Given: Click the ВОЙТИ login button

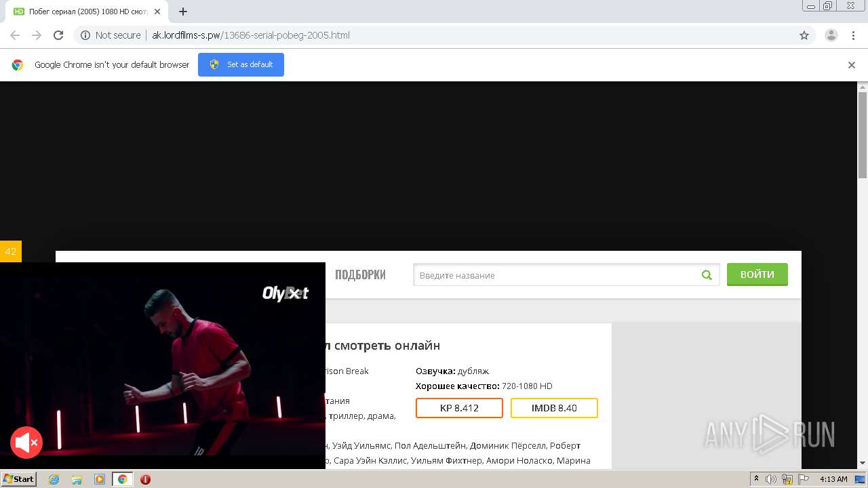Looking at the screenshot, I should 757,274.
